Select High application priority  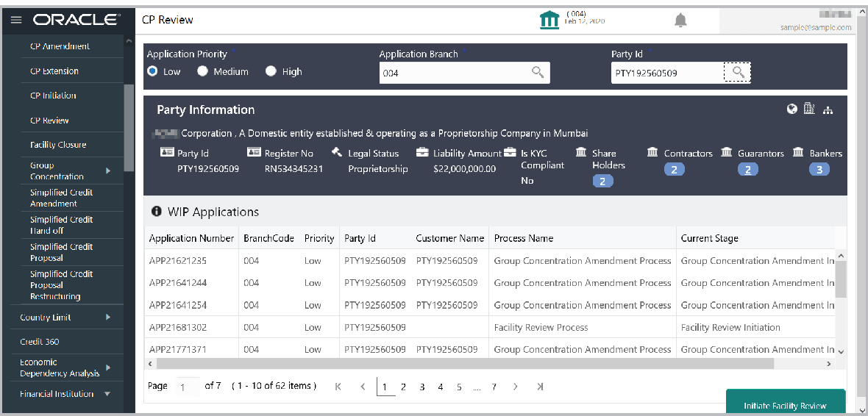270,71
